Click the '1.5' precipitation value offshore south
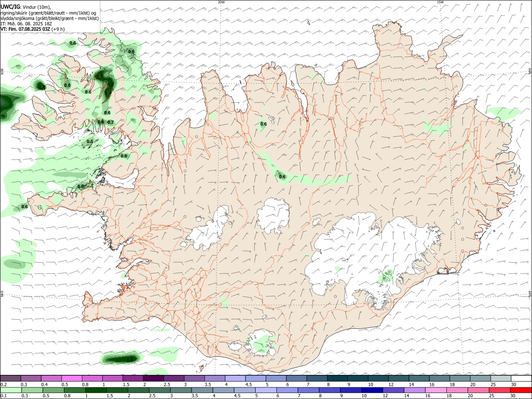Image resolution: width=532 pixels, height=399 pixels. [x=130, y=360]
